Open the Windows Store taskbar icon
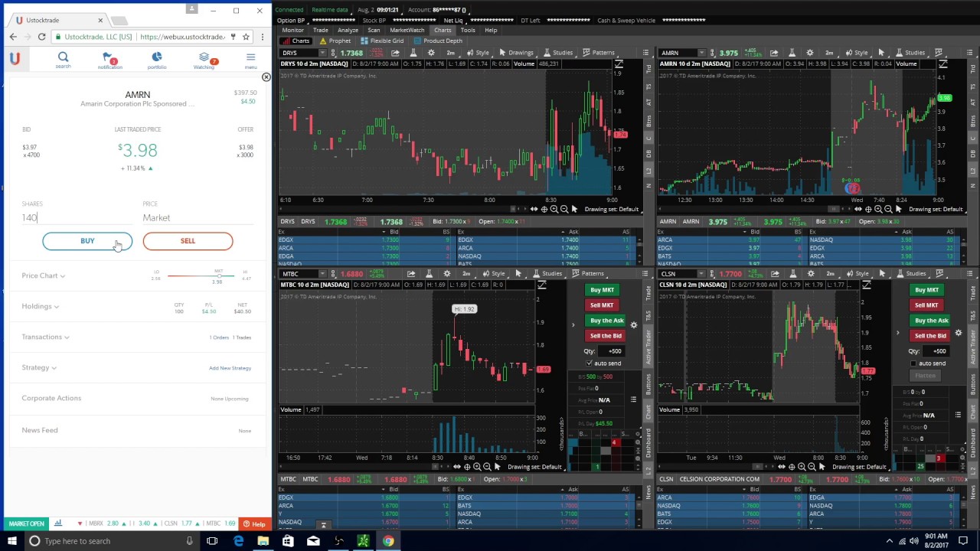 (288, 541)
